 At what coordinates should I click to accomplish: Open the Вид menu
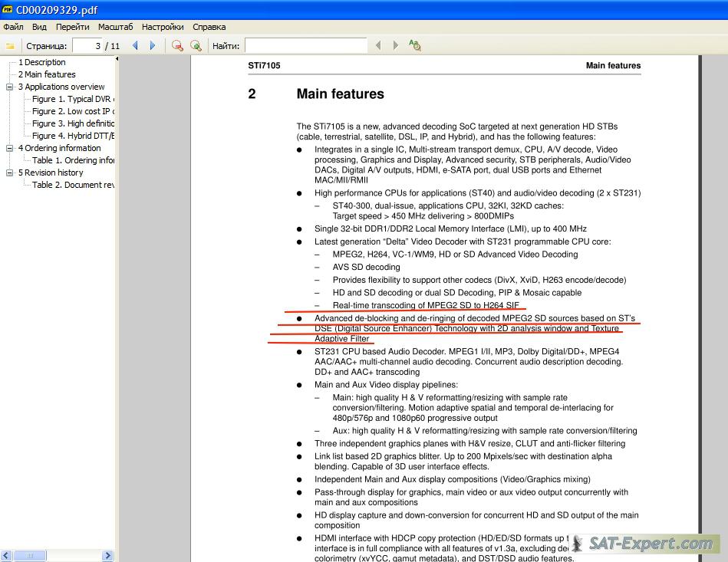(x=39, y=27)
